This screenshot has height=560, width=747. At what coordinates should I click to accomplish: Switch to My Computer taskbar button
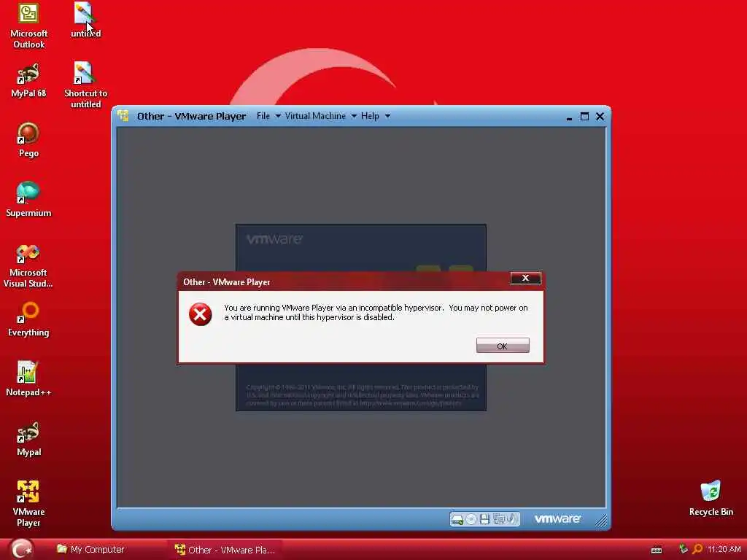click(90, 550)
